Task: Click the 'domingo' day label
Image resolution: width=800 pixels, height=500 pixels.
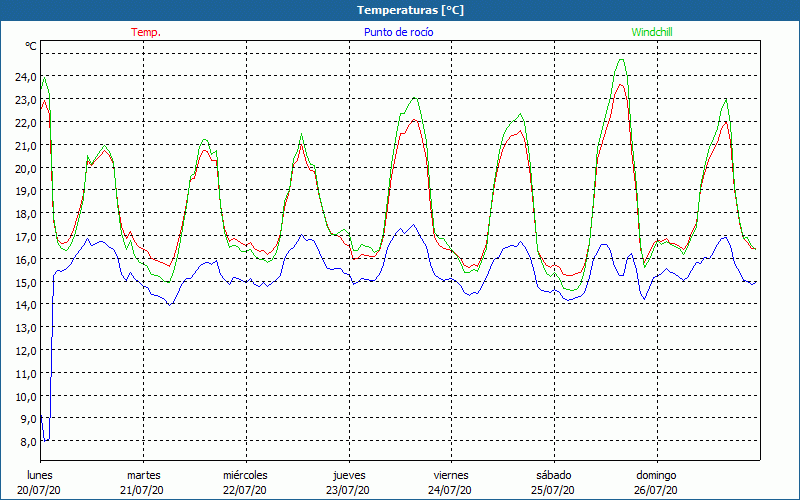Action: (x=656, y=475)
